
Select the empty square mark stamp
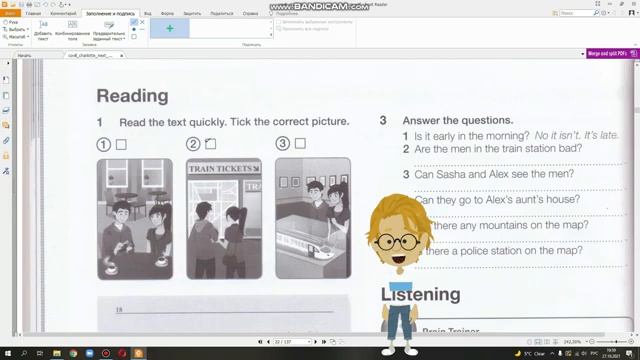(x=134, y=37)
